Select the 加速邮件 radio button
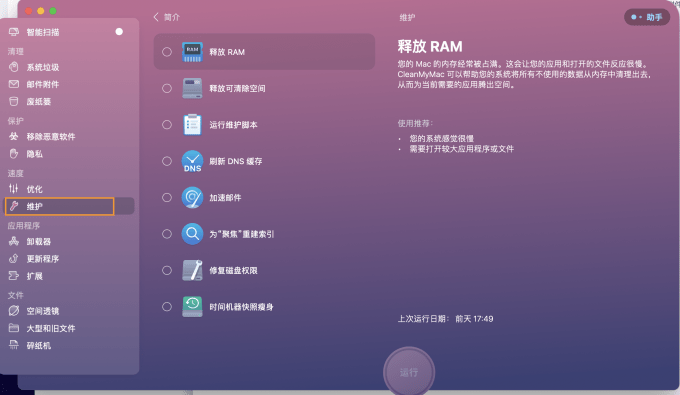This screenshot has width=680, height=395. (167, 198)
